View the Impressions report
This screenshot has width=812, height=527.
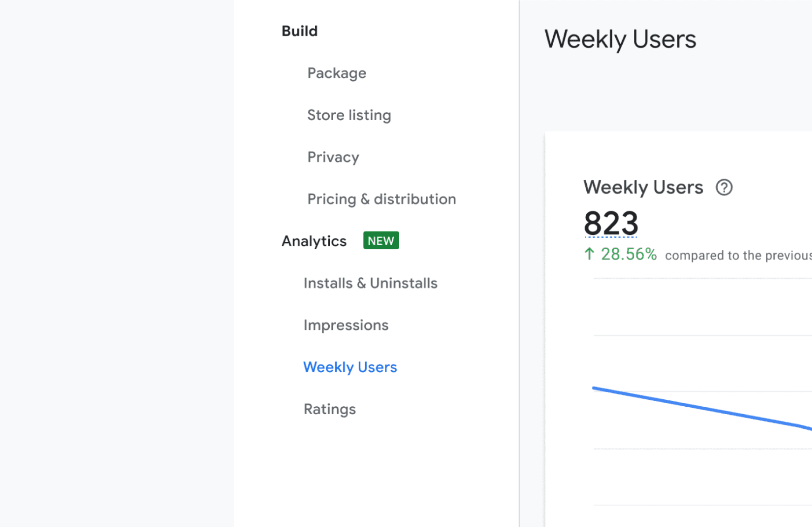(346, 325)
